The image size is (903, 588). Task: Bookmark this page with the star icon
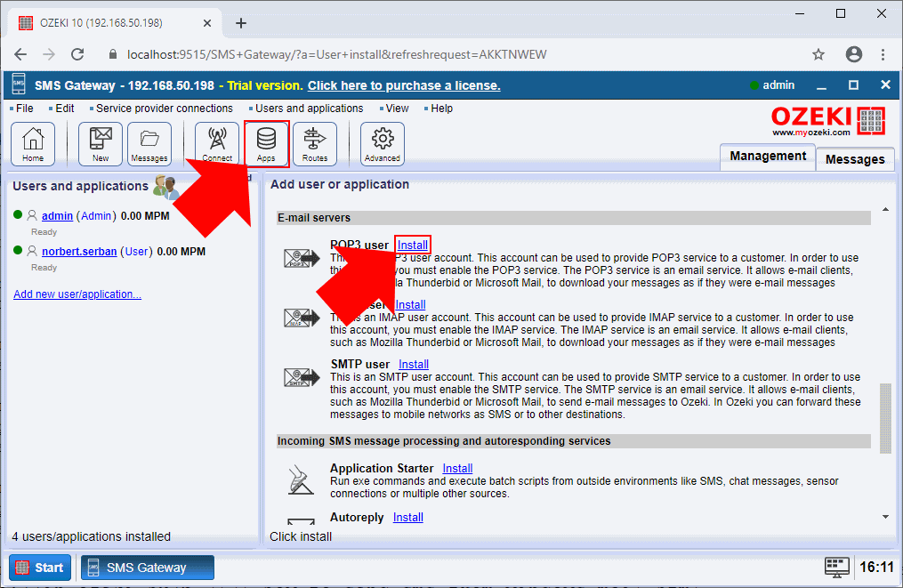pos(818,55)
